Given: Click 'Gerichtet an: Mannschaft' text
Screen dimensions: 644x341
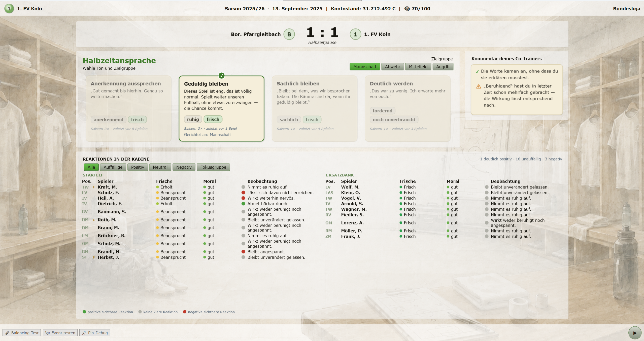Looking at the screenshot, I should (x=207, y=135).
